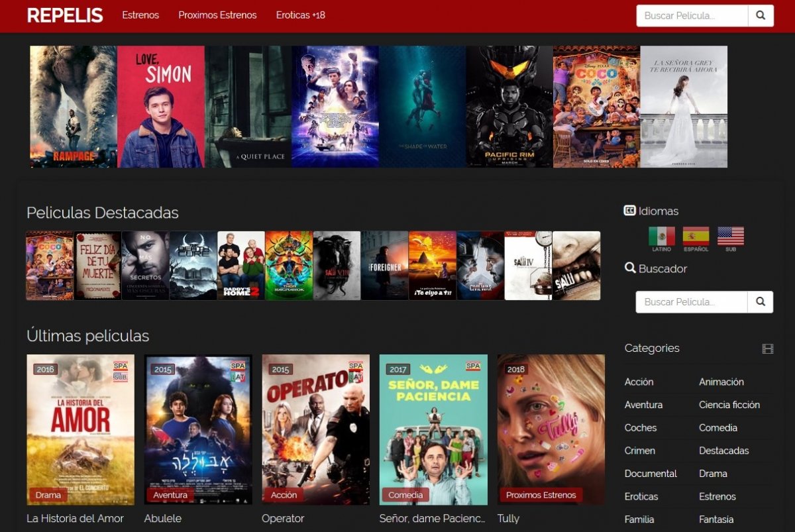Open the Destacadas category

tap(724, 451)
